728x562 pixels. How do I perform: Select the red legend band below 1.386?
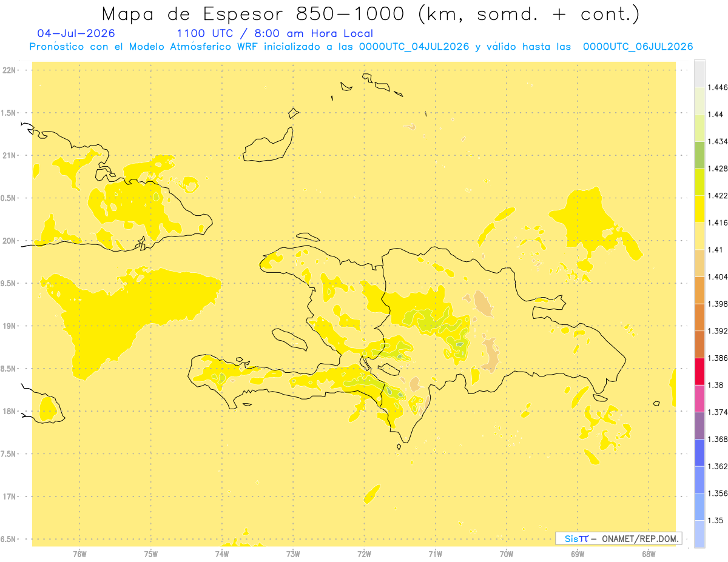pos(699,372)
